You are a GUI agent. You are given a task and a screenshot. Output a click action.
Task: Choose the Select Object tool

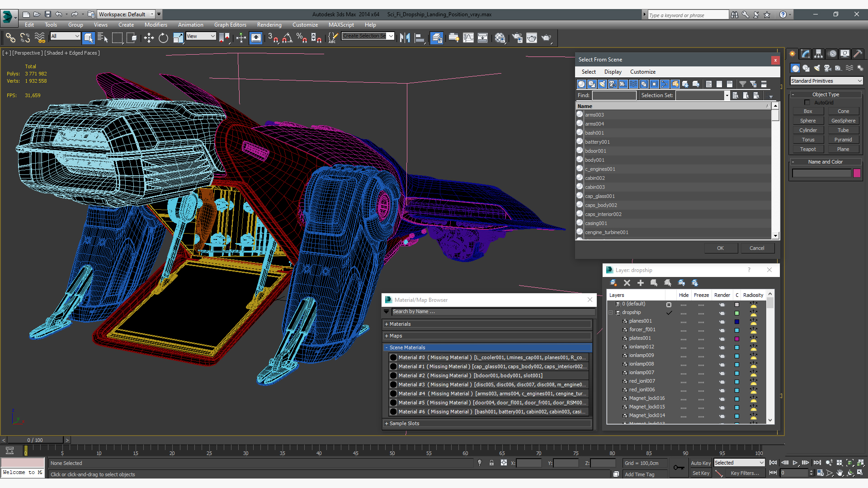(x=89, y=38)
